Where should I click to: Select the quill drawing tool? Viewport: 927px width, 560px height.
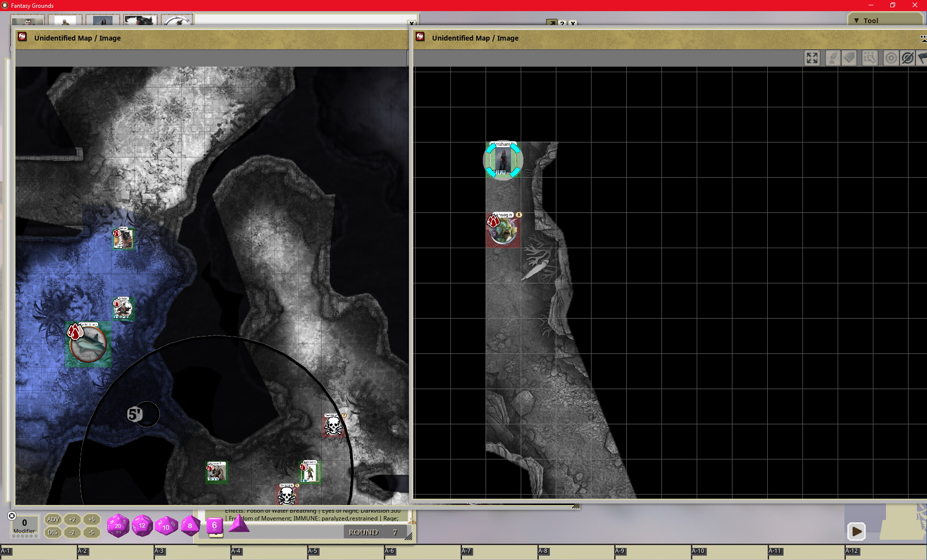[832, 58]
